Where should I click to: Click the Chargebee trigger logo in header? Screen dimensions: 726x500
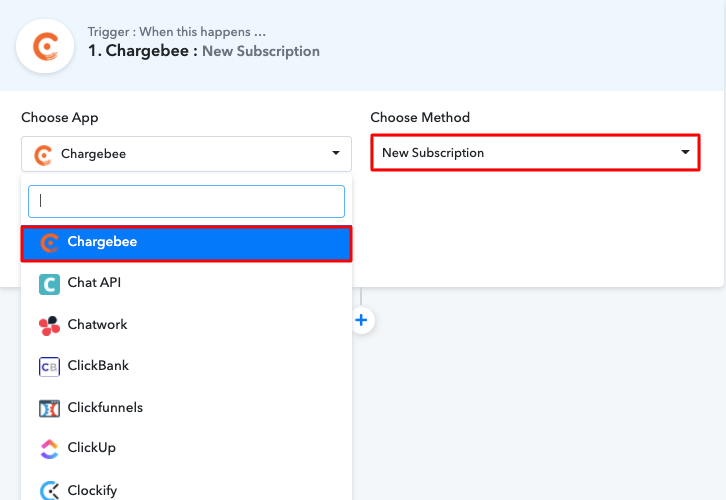click(x=45, y=44)
